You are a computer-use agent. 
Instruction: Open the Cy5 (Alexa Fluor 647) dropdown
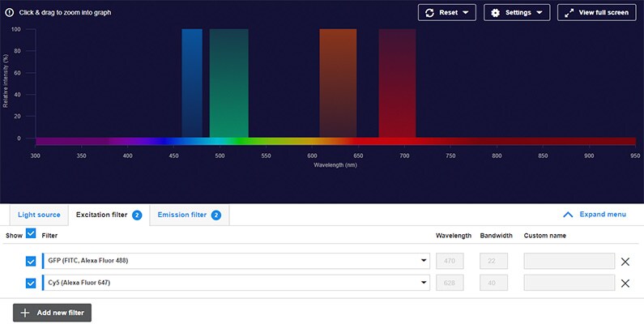tap(235, 283)
